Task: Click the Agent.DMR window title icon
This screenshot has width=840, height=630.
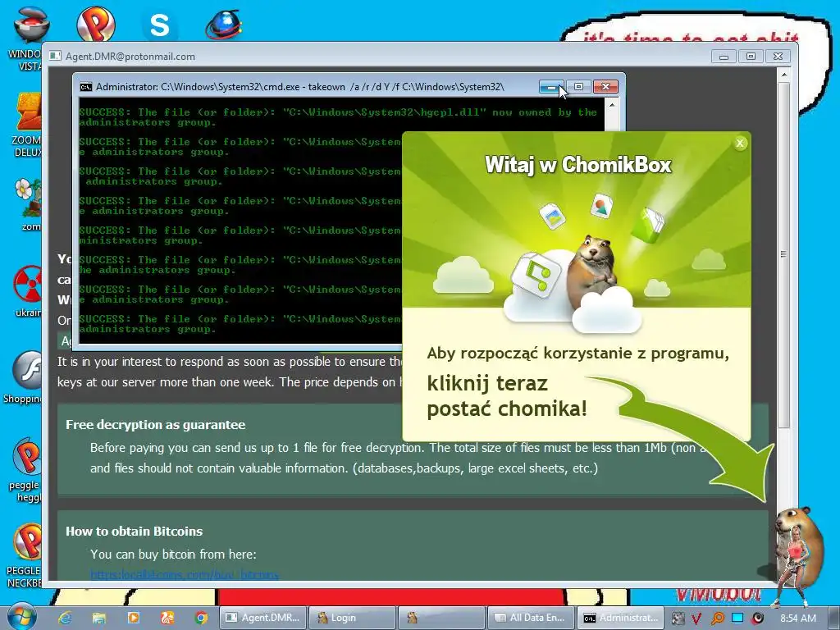Action: tap(55, 56)
